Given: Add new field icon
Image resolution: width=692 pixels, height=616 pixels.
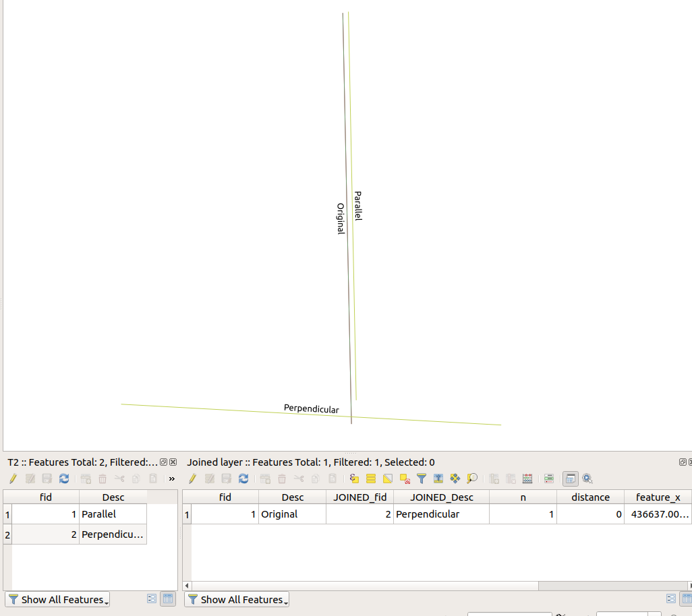Looking at the screenshot, I should 494,479.
